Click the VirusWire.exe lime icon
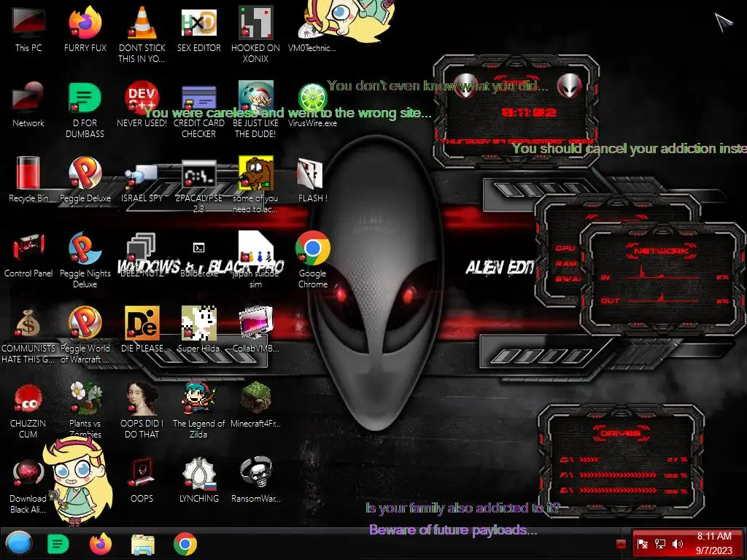 point(312,98)
